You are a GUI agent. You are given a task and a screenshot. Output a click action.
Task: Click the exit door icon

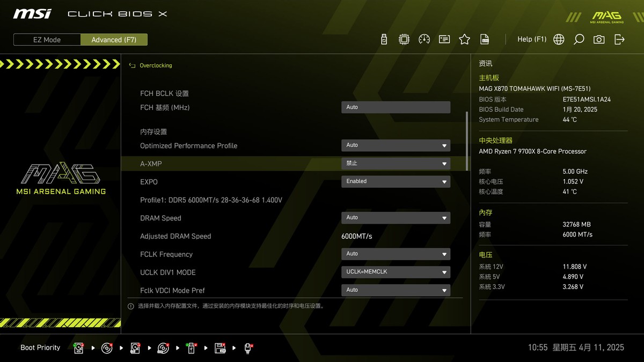pos(619,39)
